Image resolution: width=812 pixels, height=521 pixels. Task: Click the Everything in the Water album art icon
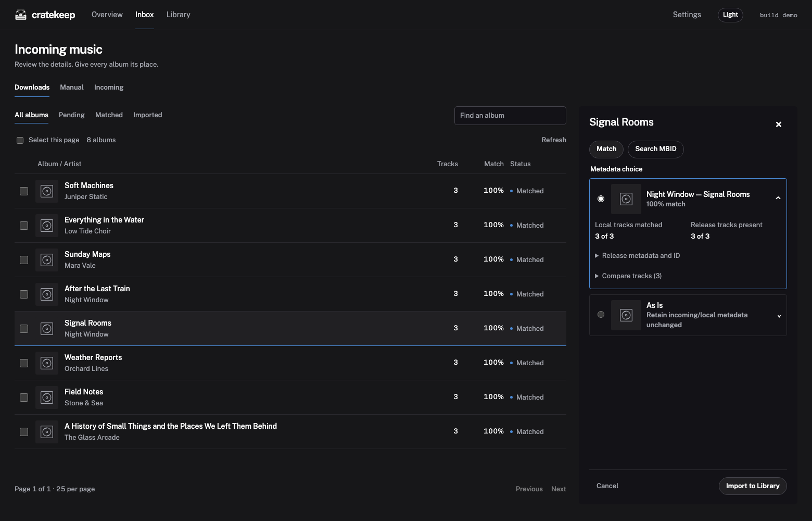click(47, 226)
